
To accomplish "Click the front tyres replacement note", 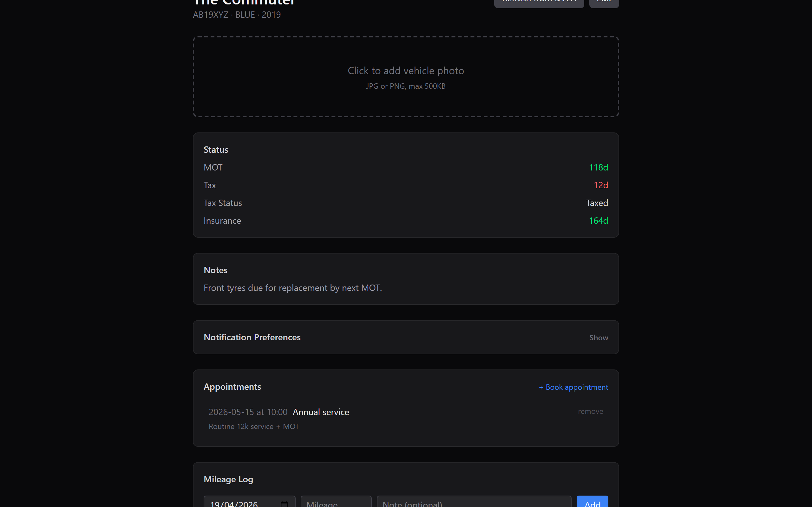I will click(292, 288).
